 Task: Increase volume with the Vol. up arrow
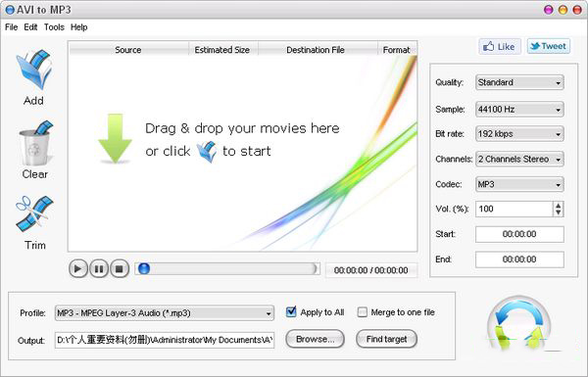pyautogui.click(x=558, y=206)
